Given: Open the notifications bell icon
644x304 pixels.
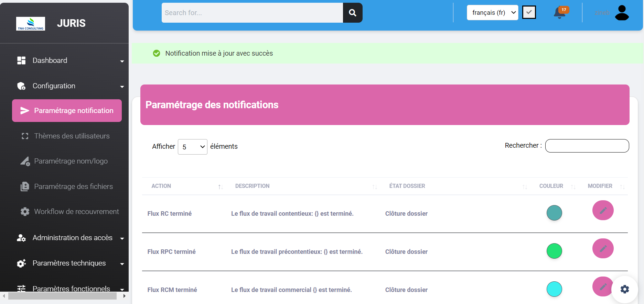Looking at the screenshot, I should (x=560, y=13).
